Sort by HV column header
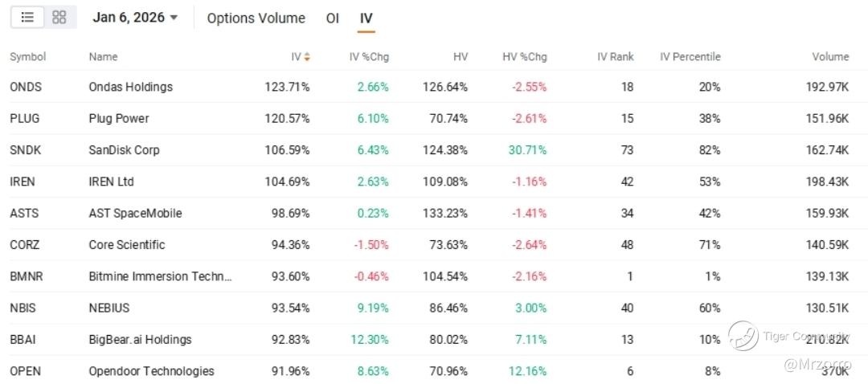868x384 pixels. 460,57
